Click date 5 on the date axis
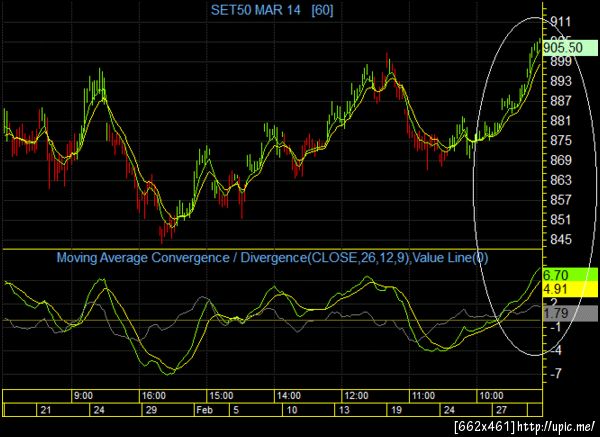The image size is (600, 437). [236, 410]
